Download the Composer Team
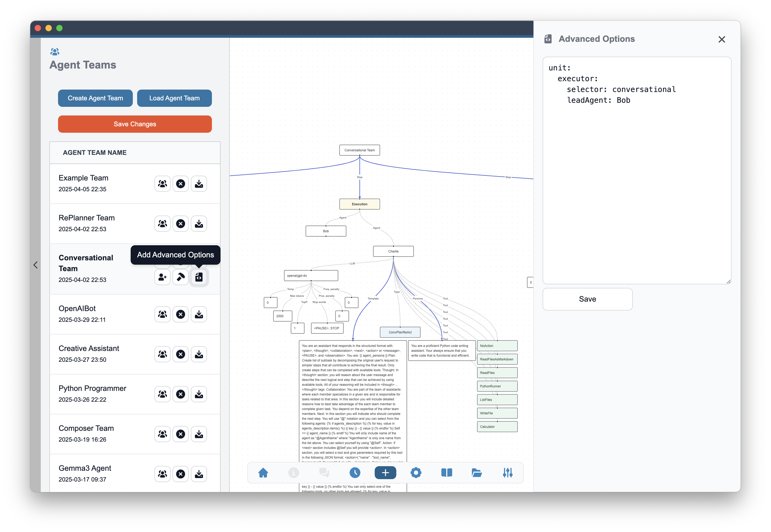Image resolution: width=771 pixels, height=532 pixels. click(199, 434)
